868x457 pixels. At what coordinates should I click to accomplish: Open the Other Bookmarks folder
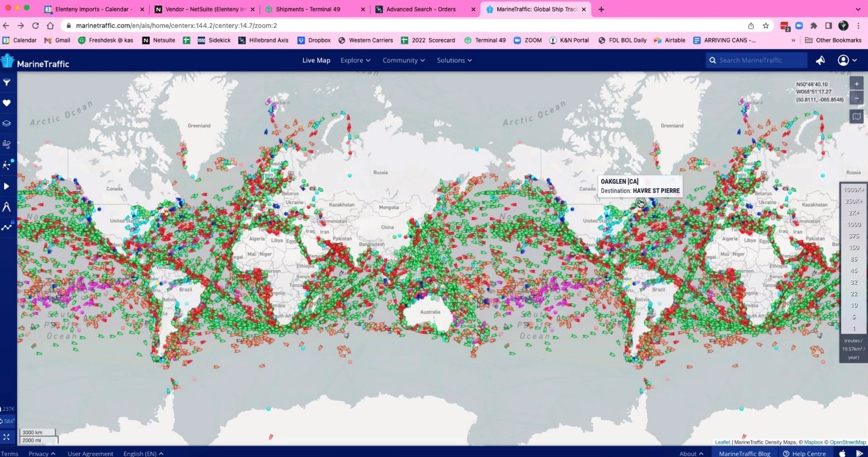click(833, 40)
